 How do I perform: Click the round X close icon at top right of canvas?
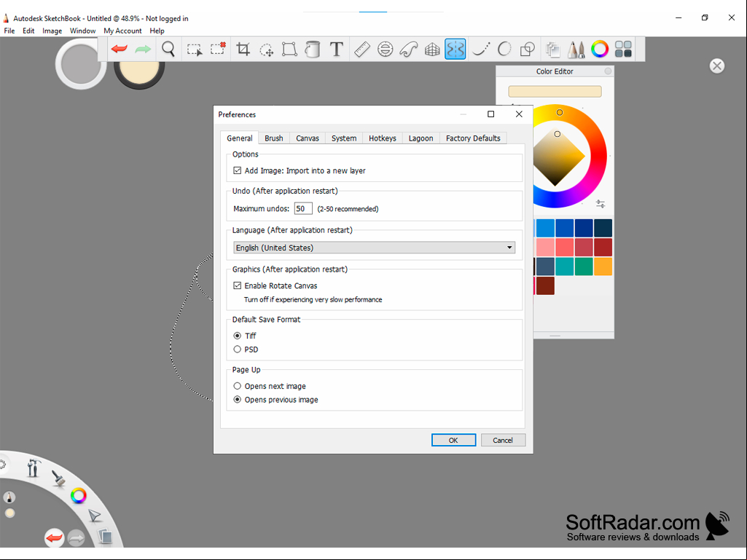716,66
